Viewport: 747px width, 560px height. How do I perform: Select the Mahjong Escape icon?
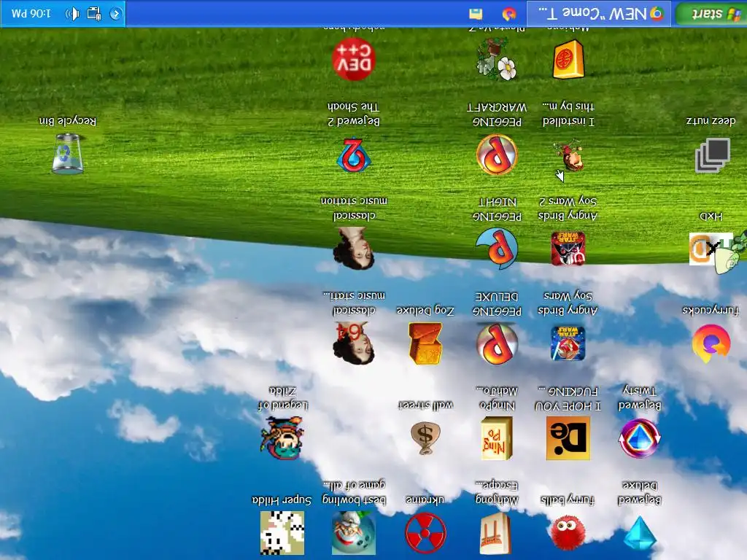[497, 533]
